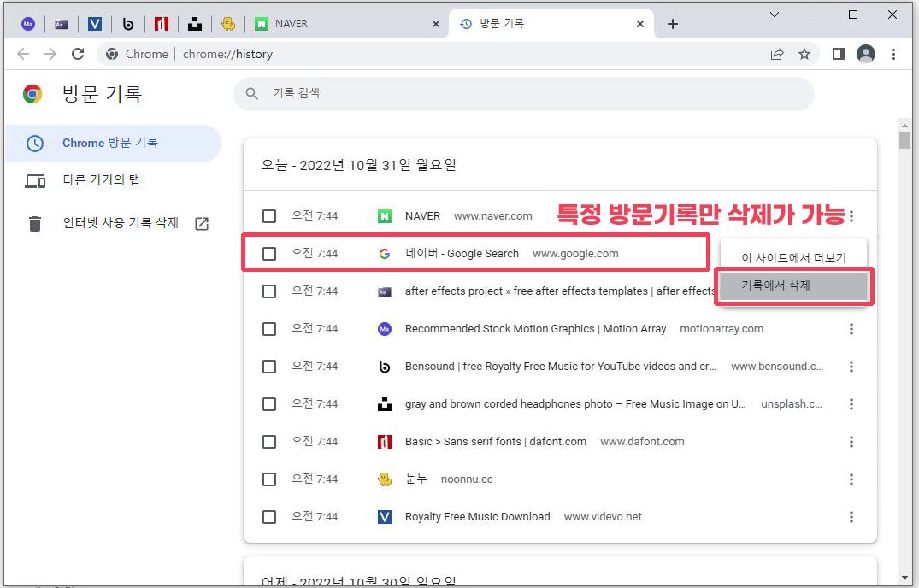Screen dimensions: 919x588
Task: Go forward to next page
Action: (x=50, y=54)
